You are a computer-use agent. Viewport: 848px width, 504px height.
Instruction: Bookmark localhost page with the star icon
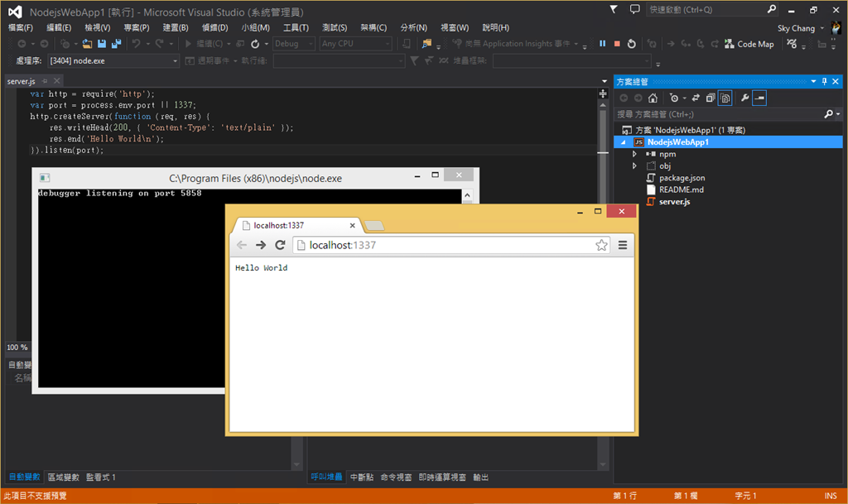601,245
